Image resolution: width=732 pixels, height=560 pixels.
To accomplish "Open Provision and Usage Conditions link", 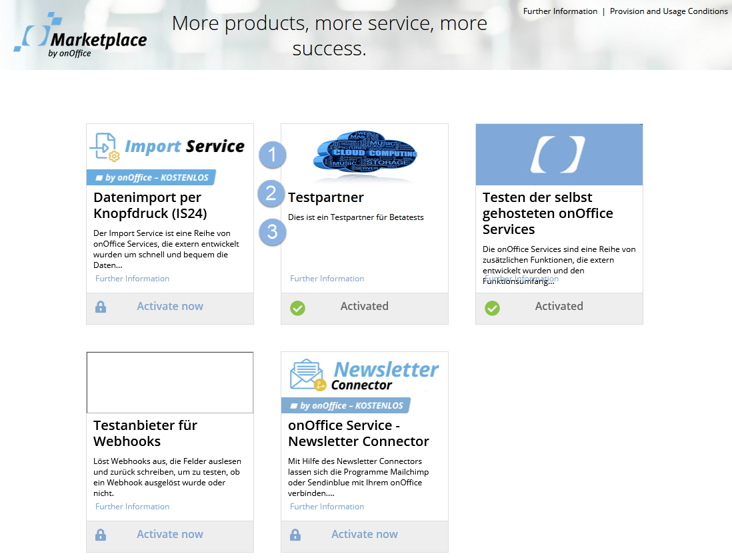I will click(x=669, y=11).
